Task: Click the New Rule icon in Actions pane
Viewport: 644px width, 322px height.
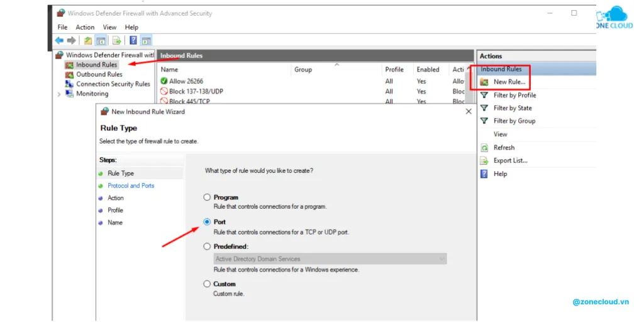Action: coord(485,82)
